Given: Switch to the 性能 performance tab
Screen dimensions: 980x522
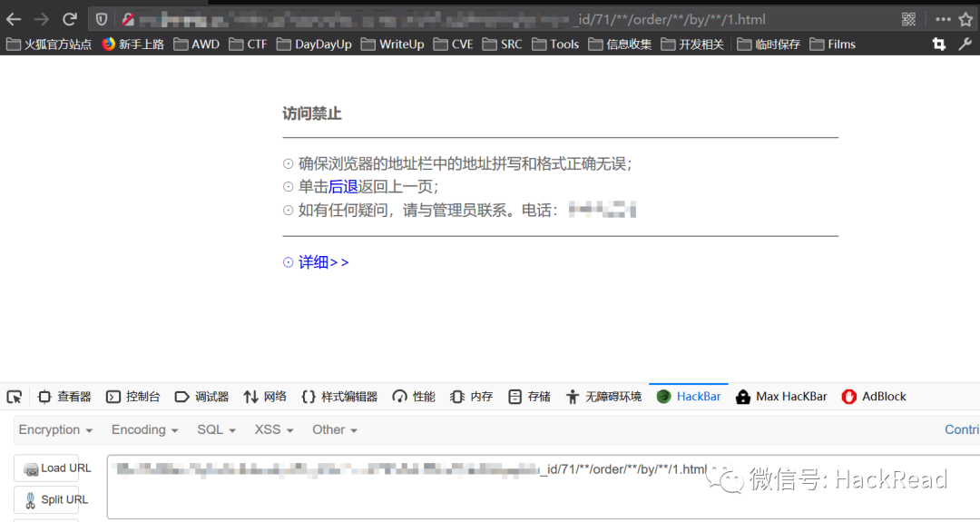Looking at the screenshot, I should [x=414, y=397].
